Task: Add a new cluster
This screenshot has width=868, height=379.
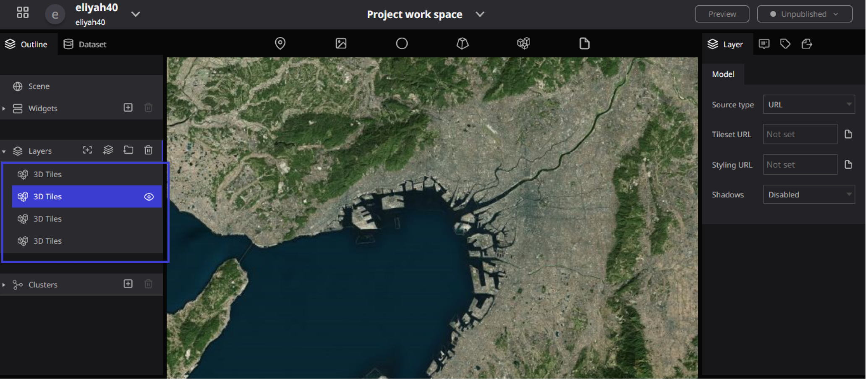Action: point(128,284)
